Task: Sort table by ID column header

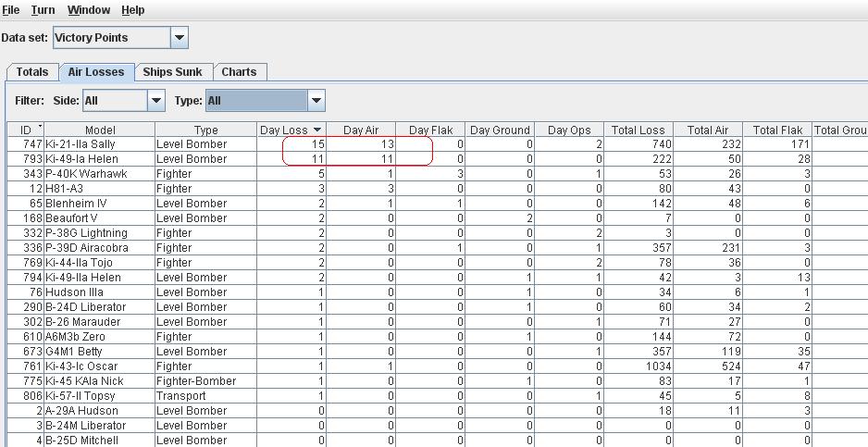Action: click(26, 130)
